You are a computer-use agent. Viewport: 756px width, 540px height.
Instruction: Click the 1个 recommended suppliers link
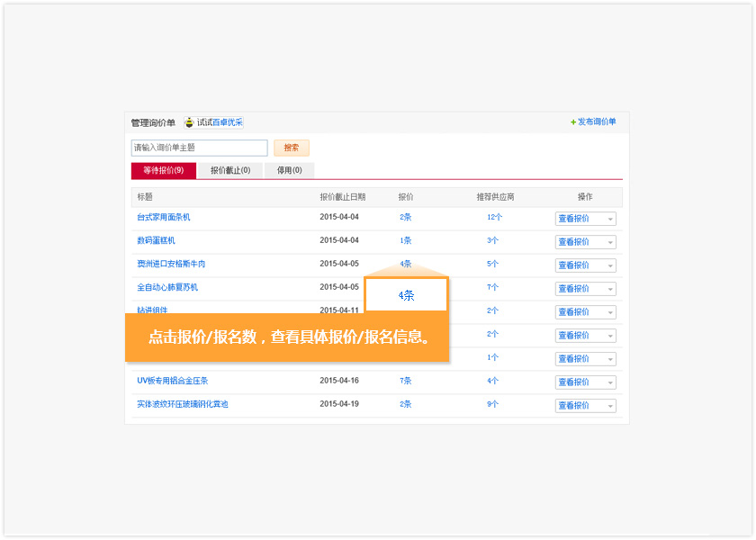[x=492, y=357]
